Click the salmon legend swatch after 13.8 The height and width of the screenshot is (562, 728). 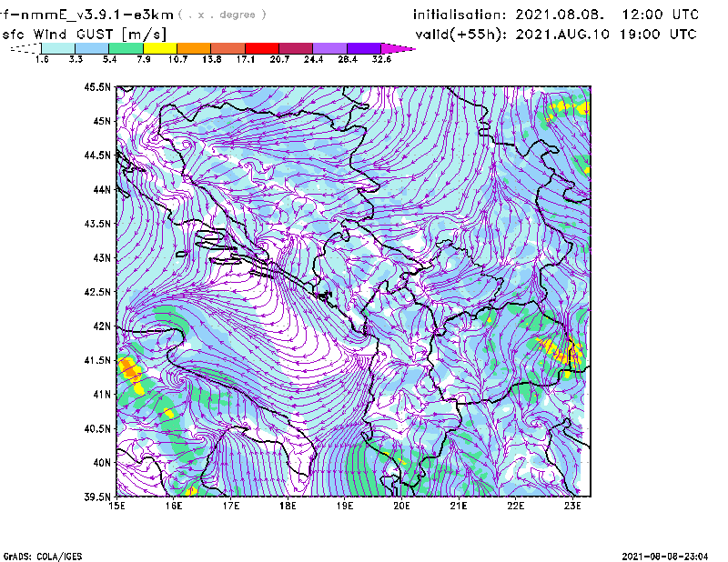pos(228,48)
